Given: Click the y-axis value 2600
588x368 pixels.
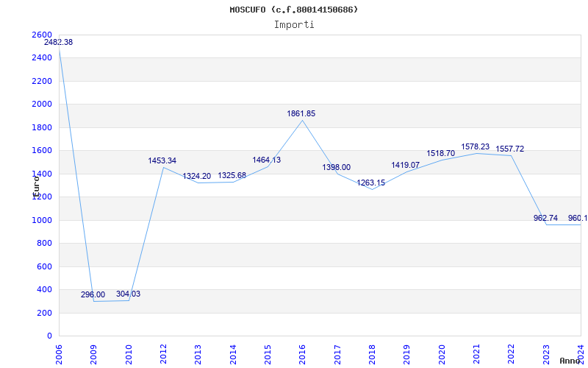Looking at the screenshot, I should click(42, 35).
